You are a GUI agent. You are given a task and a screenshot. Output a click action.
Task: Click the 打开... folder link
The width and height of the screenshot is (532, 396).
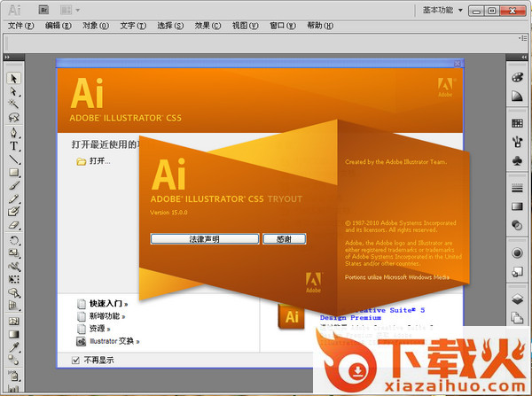click(x=94, y=161)
